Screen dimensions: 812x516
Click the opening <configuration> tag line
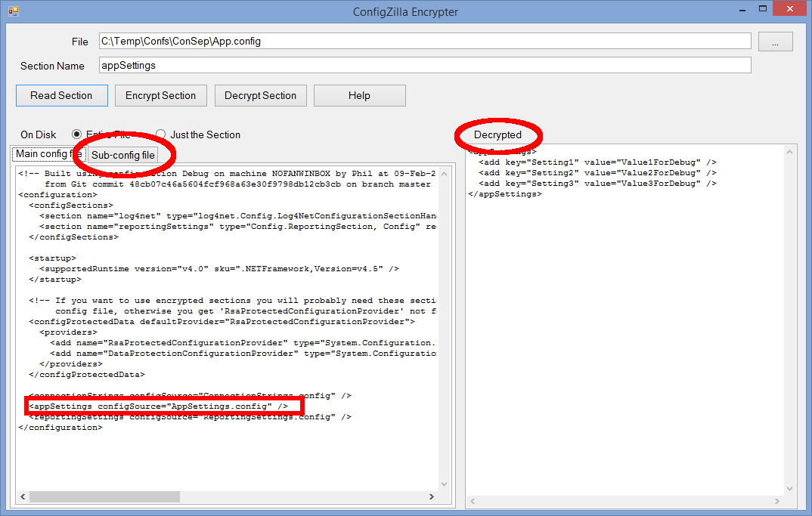point(58,195)
